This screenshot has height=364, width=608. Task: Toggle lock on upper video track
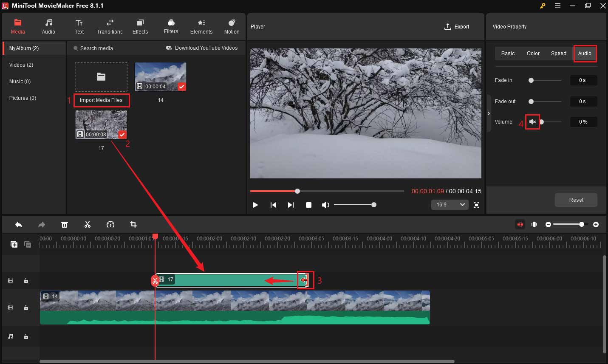[x=26, y=280]
